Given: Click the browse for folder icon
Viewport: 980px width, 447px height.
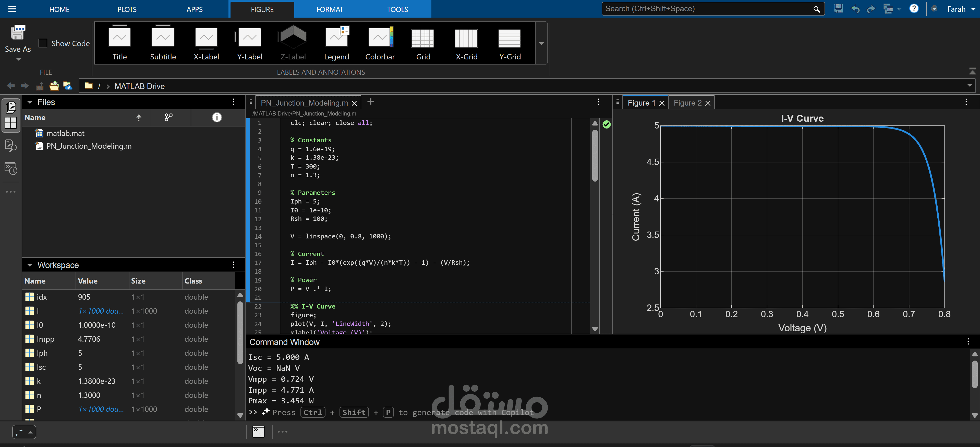Looking at the screenshot, I should pos(54,86).
